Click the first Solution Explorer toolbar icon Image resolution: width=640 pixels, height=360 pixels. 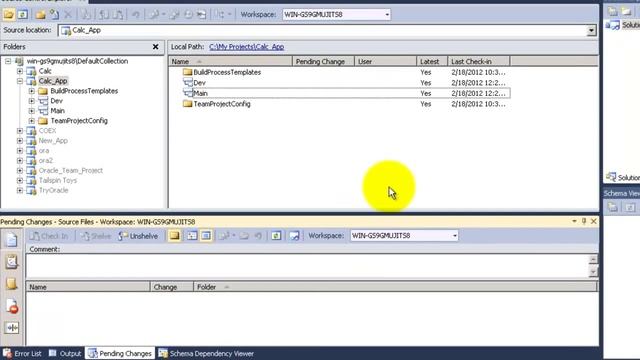(x=613, y=11)
